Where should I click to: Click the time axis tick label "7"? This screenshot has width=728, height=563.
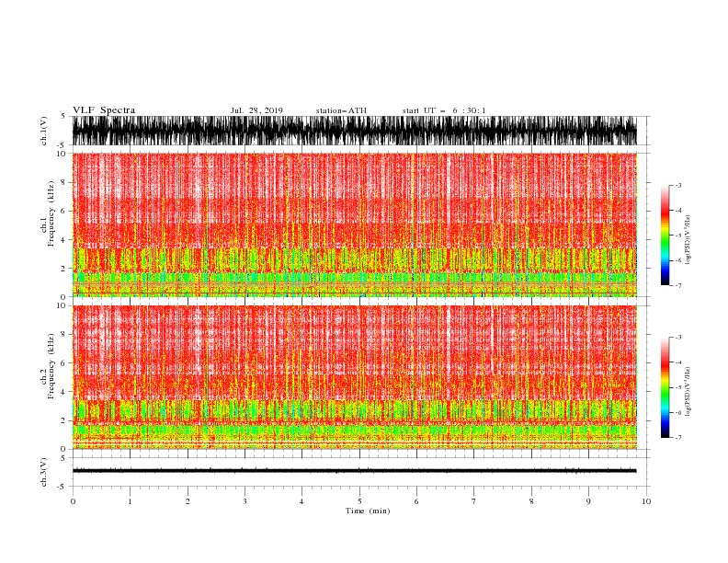tap(474, 501)
